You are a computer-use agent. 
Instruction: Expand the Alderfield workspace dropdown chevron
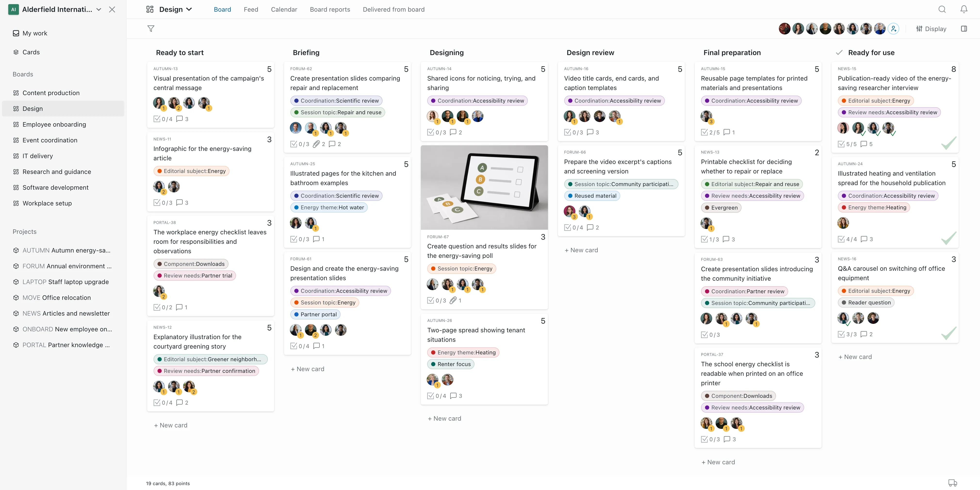click(98, 9)
